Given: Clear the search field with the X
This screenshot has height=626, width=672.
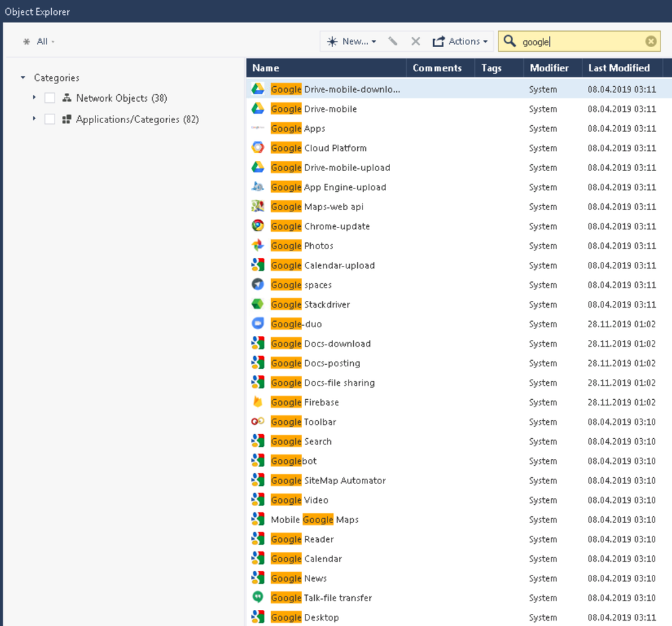Looking at the screenshot, I should point(650,41).
